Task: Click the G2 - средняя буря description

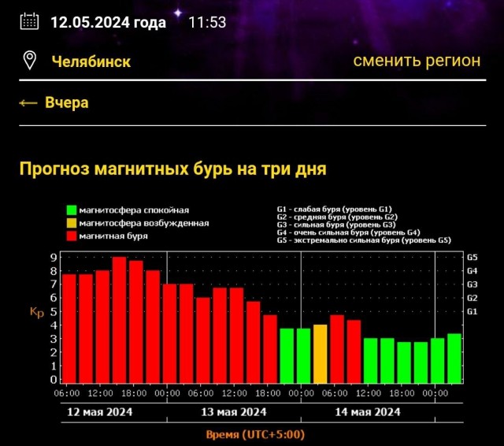Action: coord(337,217)
